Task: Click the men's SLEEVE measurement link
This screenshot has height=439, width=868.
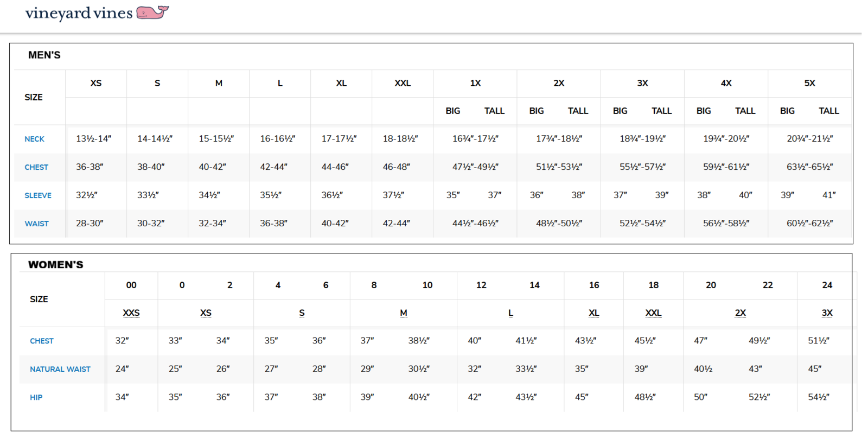Action: pyautogui.click(x=38, y=195)
